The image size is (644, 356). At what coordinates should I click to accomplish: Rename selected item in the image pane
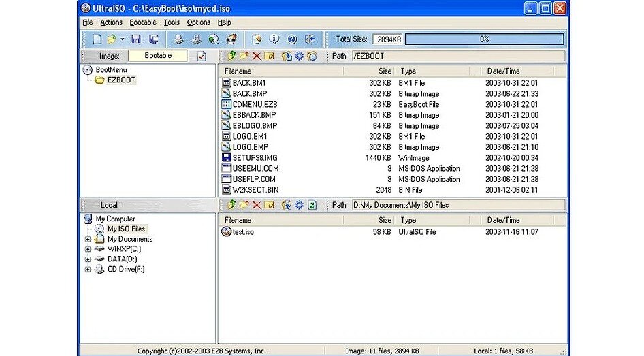269,56
